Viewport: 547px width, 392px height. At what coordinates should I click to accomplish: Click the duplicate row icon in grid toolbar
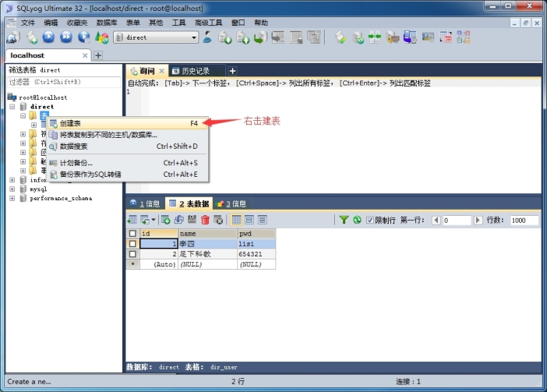(179, 220)
